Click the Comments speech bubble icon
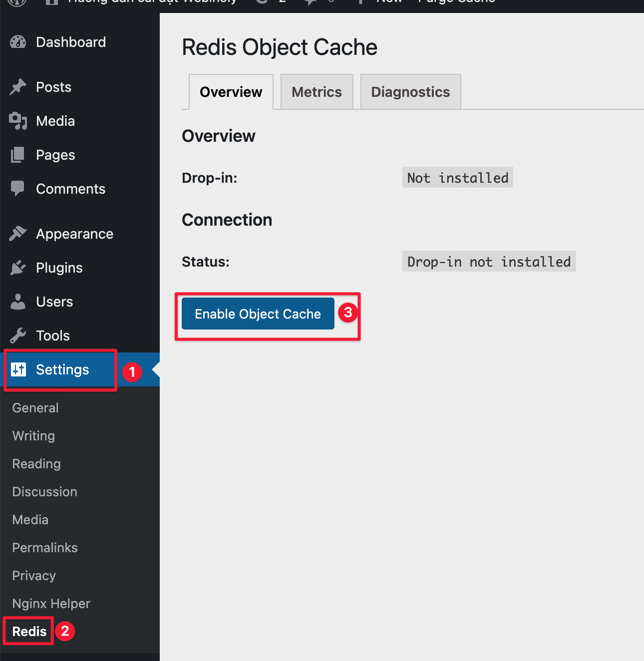 pyautogui.click(x=18, y=189)
